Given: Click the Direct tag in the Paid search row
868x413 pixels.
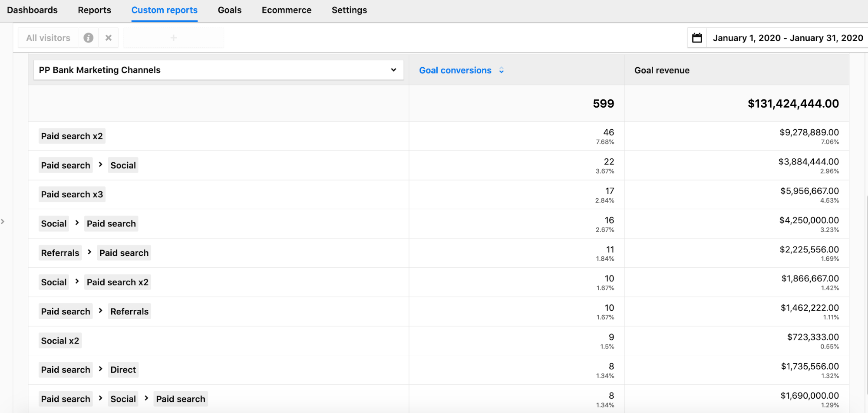Looking at the screenshot, I should 123,370.
